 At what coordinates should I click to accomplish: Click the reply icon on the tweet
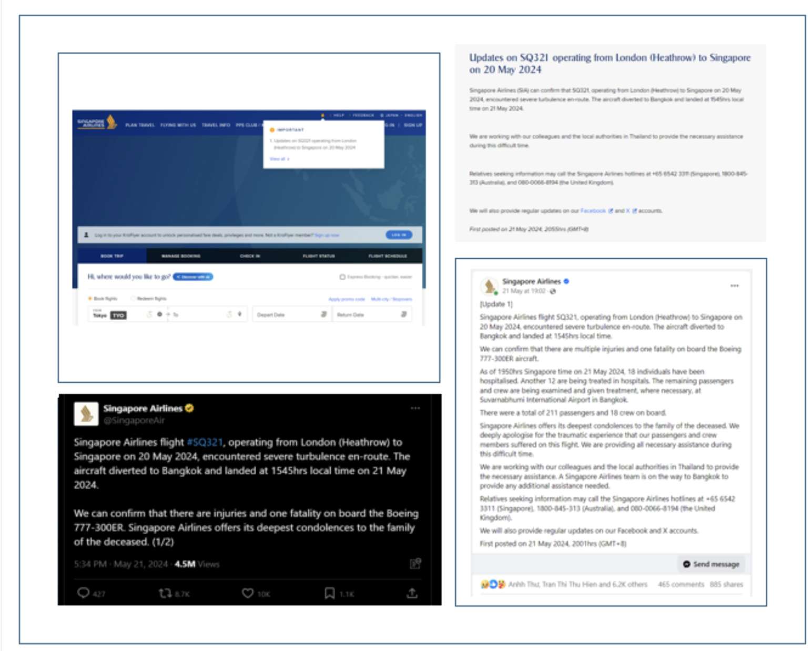pyautogui.click(x=83, y=593)
